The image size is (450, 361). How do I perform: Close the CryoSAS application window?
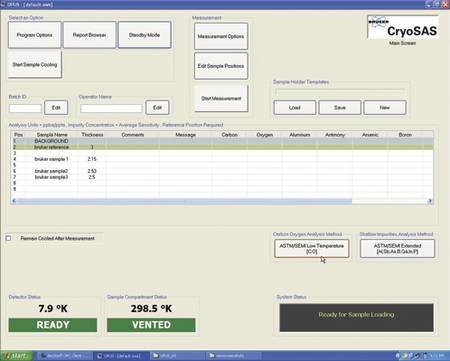click(x=445, y=4)
